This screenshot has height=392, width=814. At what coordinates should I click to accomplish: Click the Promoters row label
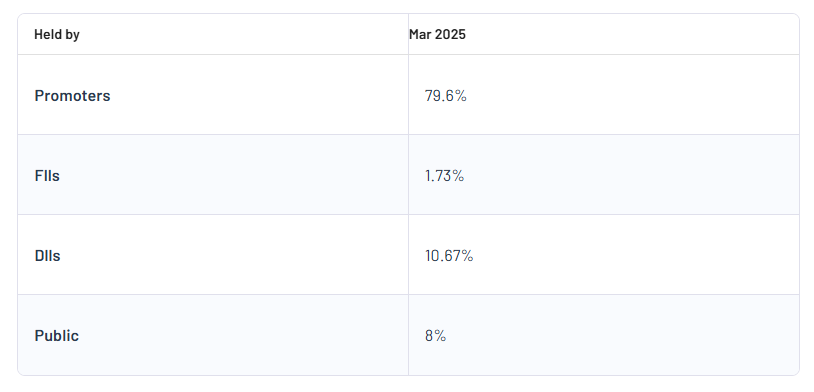tap(72, 96)
